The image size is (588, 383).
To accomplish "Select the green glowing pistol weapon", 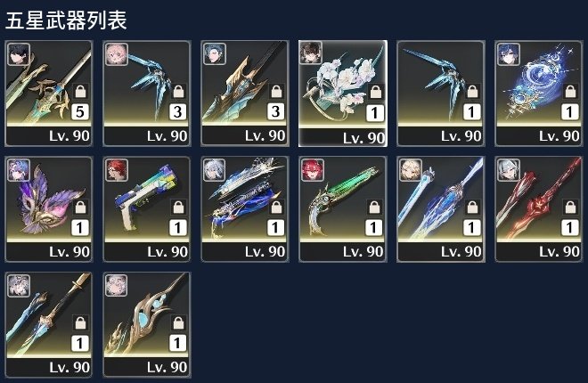I will pos(343,209).
